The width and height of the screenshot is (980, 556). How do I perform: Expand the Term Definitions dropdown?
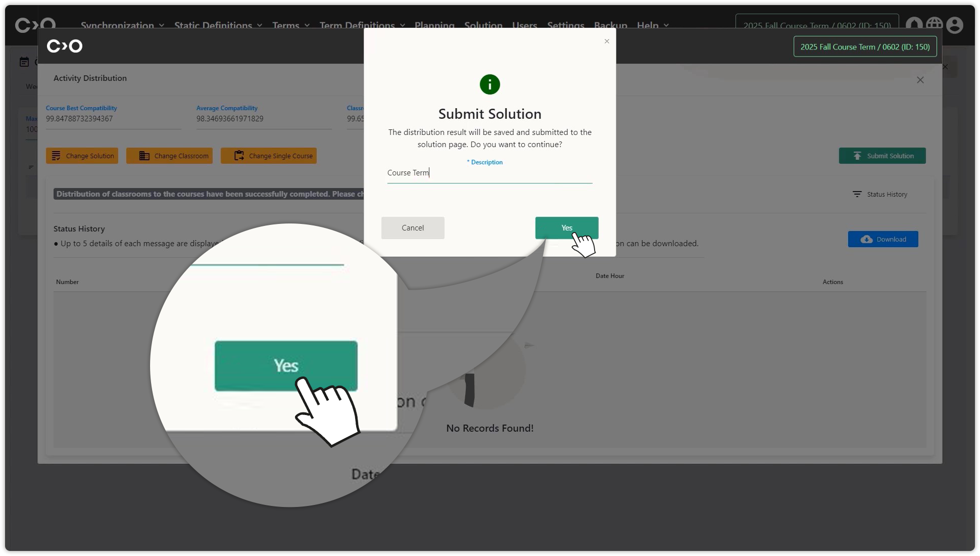(x=362, y=25)
